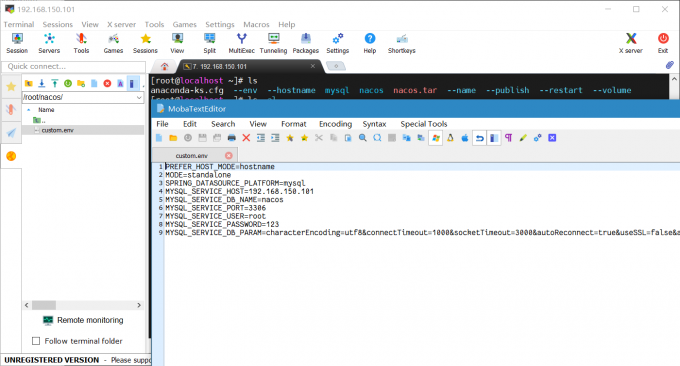Split the terminal with Split icon
The width and height of the screenshot is (680, 366).
[x=209, y=43]
